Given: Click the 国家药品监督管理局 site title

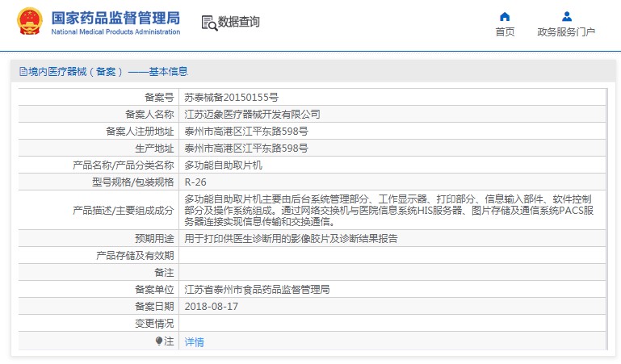Looking at the screenshot, I should click(115, 18).
